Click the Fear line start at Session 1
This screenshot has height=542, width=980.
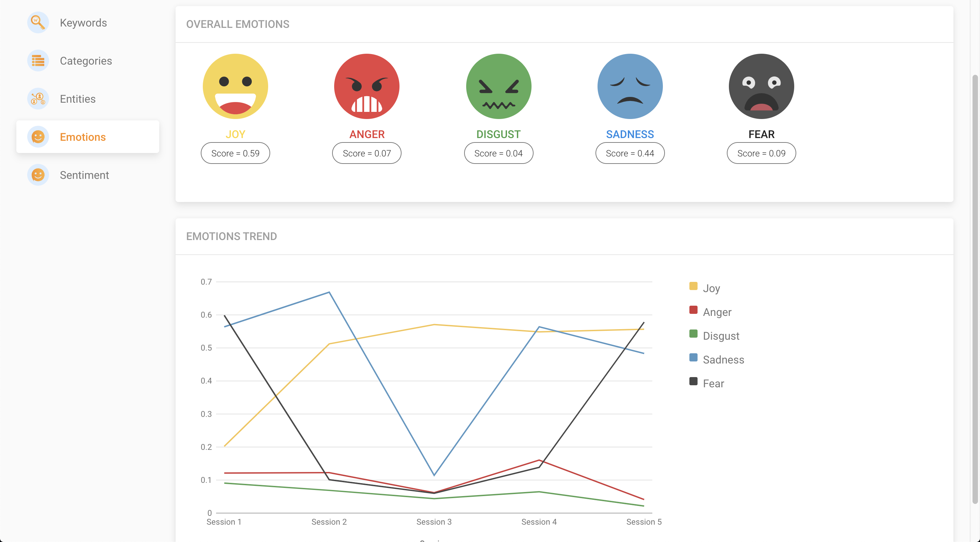225,315
